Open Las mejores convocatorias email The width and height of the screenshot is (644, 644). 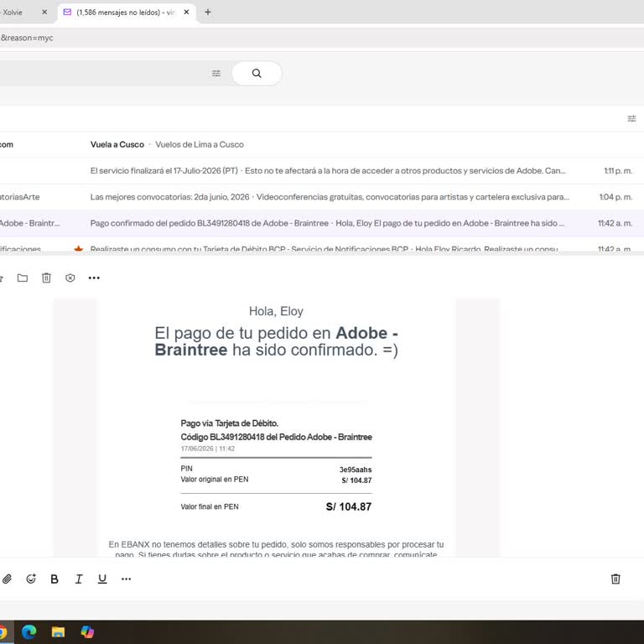pos(322,197)
